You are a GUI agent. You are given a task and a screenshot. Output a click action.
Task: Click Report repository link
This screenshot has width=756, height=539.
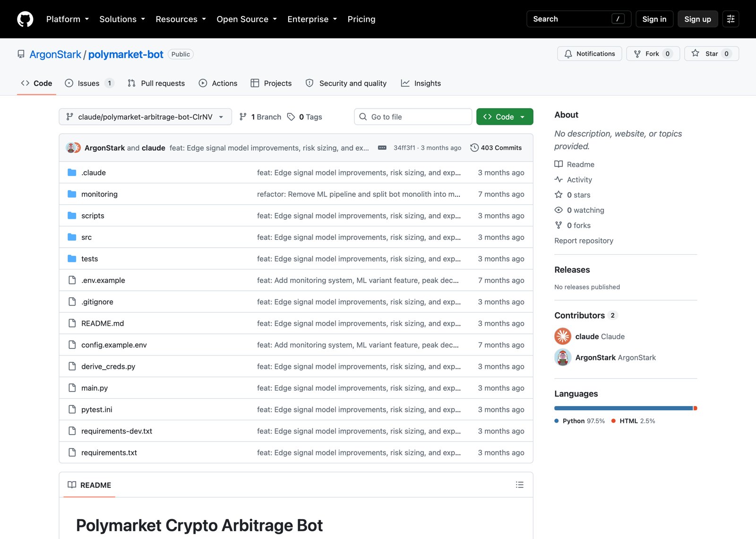(x=584, y=241)
